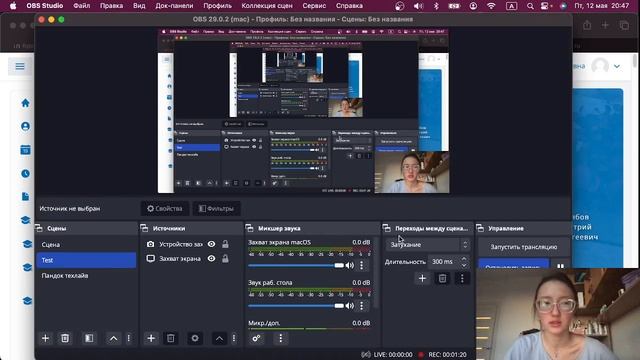Open the clock icon in browser sidebar
Image resolution: width=640 pixels, height=360 pixels.
pos(25,173)
